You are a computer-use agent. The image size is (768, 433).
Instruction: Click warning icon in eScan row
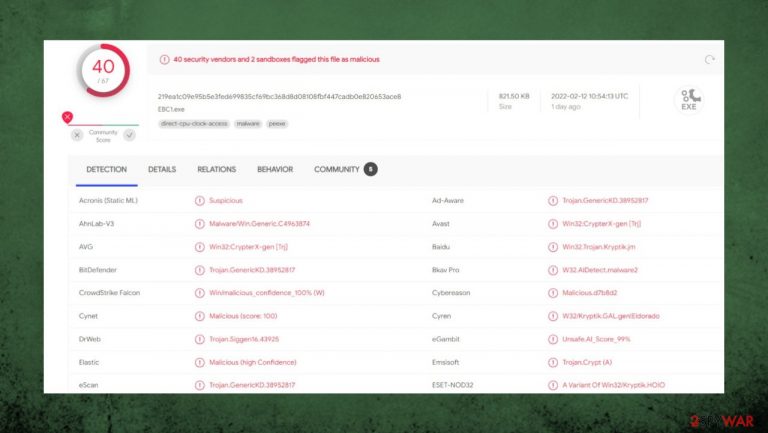click(199, 385)
